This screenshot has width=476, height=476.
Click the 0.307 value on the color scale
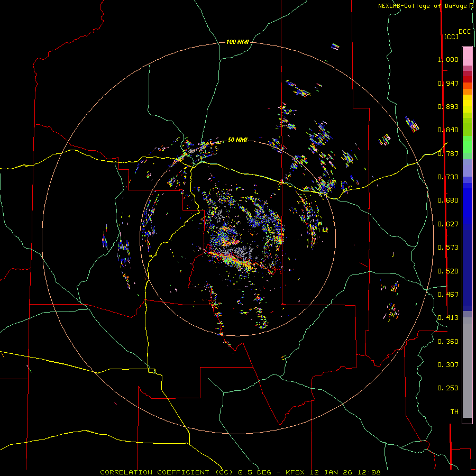[448, 364]
